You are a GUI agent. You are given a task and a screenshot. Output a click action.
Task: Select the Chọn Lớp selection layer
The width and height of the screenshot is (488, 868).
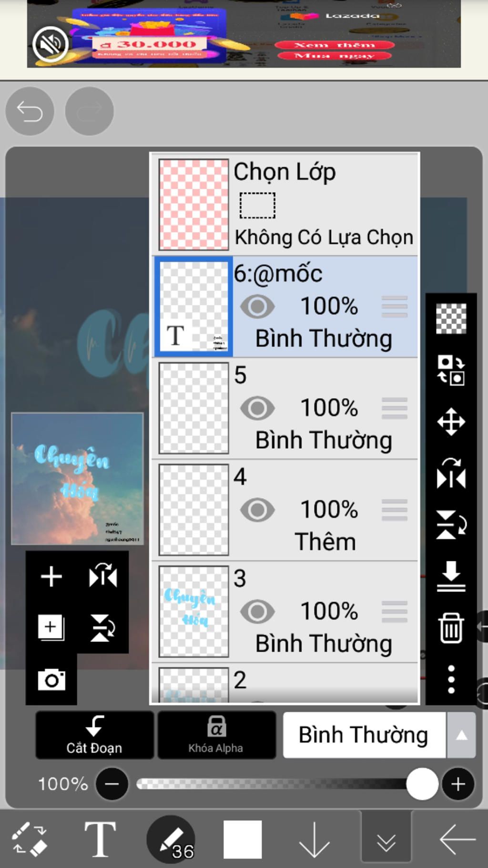click(285, 204)
